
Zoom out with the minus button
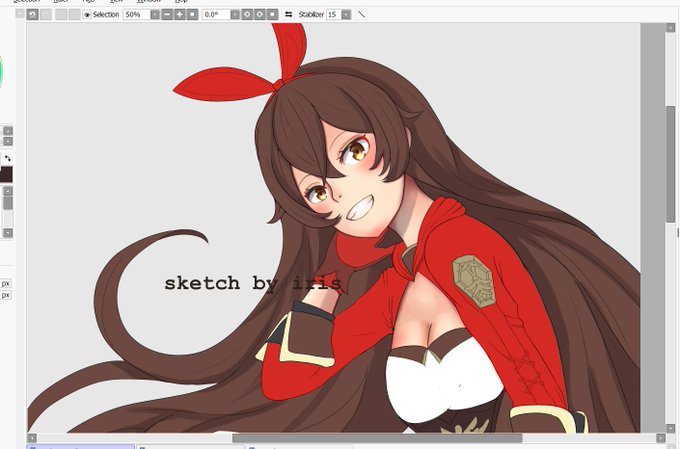point(167,15)
